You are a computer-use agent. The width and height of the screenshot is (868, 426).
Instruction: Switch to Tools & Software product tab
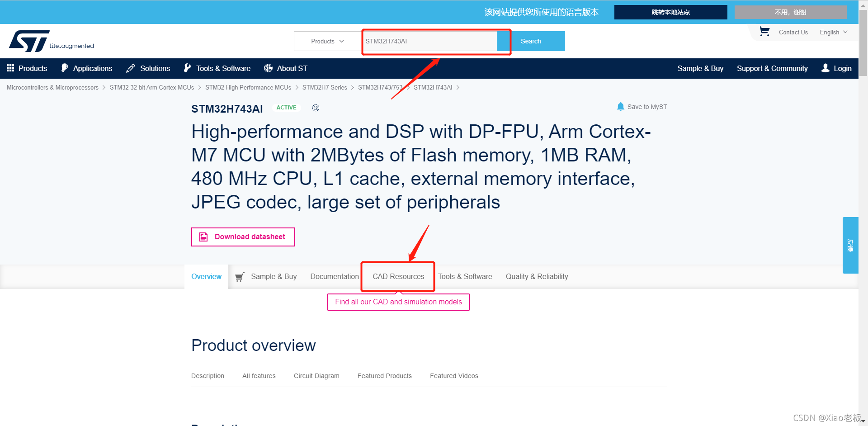coord(465,276)
